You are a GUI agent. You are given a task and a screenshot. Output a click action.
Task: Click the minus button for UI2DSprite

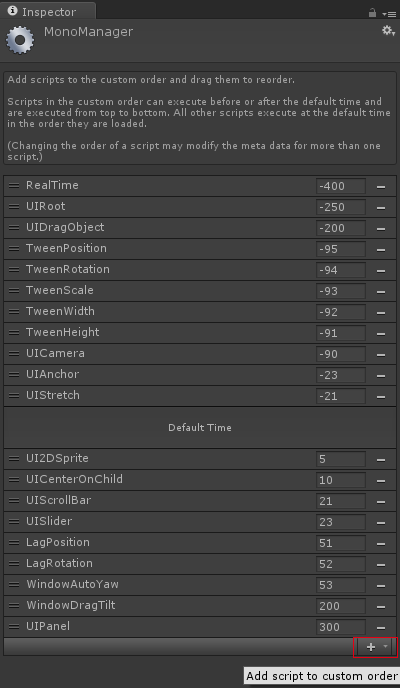[x=381, y=460]
